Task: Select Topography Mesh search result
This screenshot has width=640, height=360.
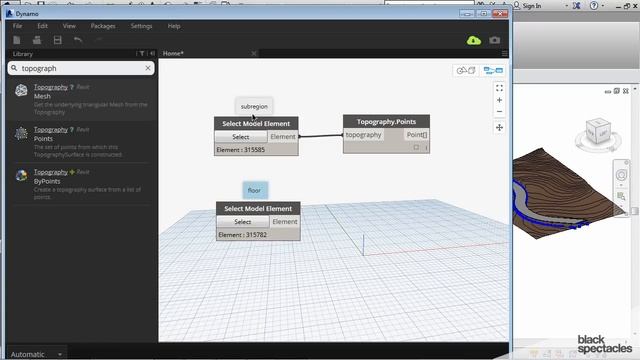Action: pyautogui.click(x=82, y=99)
